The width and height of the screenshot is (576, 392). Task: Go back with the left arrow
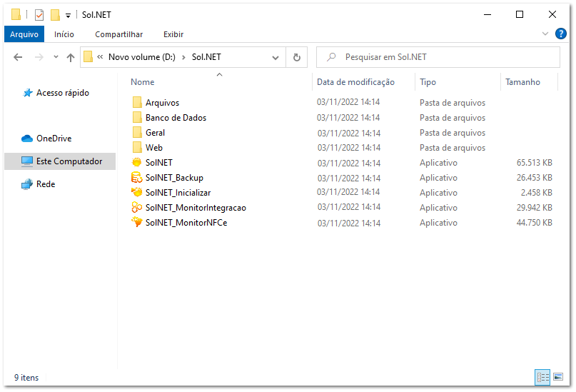coord(18,57)
